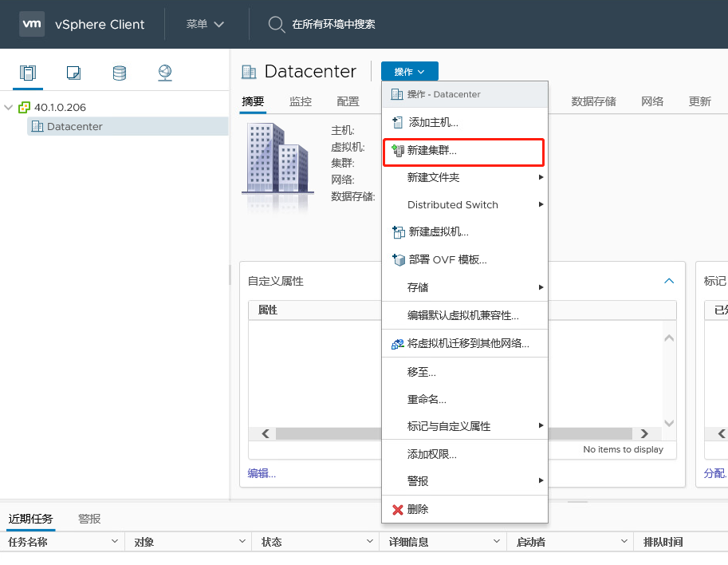Click the Deploy OVF Template icon
This screenshot has width=728, height=565.
pyautogui.click(x=399, y=259)
